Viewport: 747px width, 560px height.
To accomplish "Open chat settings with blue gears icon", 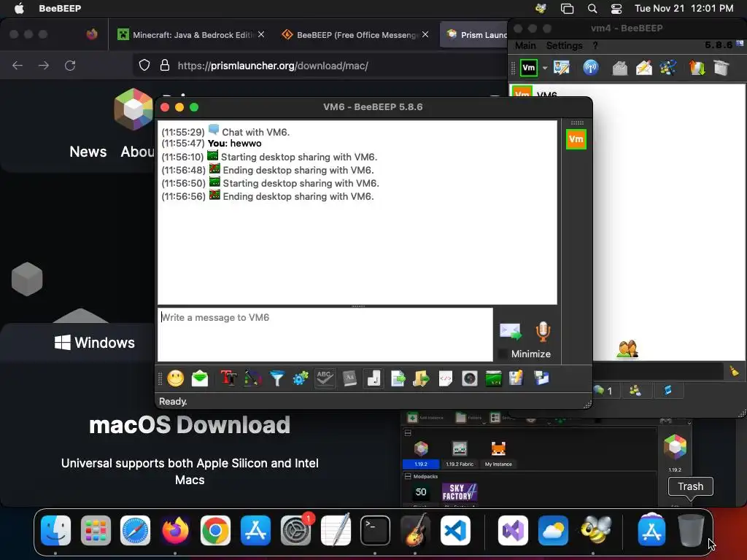I will coord(301,379).
